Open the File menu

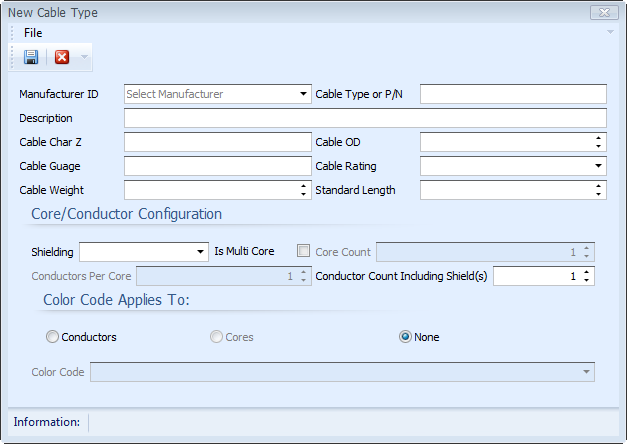(33, 33)
